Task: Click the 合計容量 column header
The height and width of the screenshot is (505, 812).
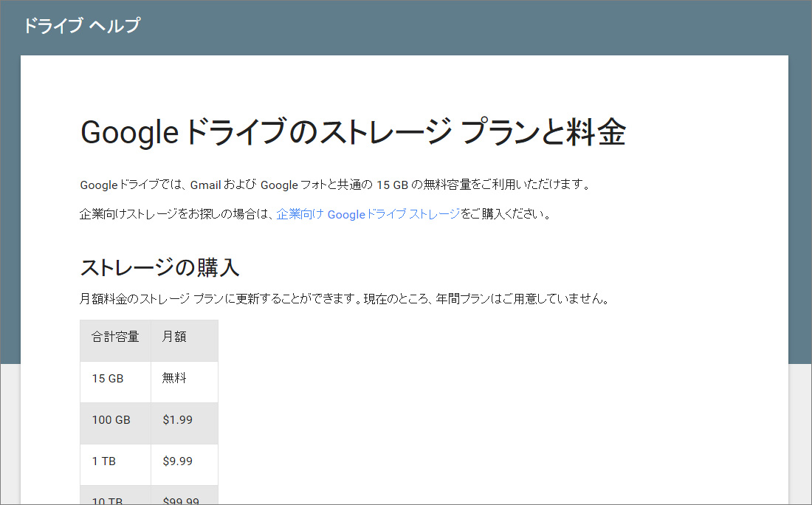Action: click(x=115, y=340)
